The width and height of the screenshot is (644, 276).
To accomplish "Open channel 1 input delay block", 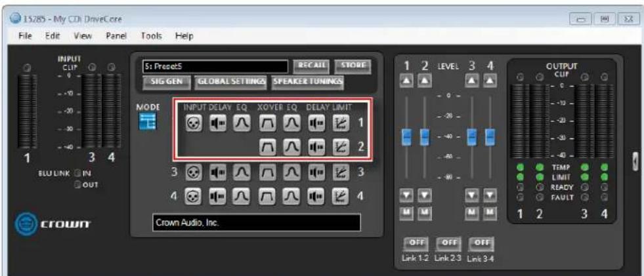I will pyautogui.click(x=218, y=123).
